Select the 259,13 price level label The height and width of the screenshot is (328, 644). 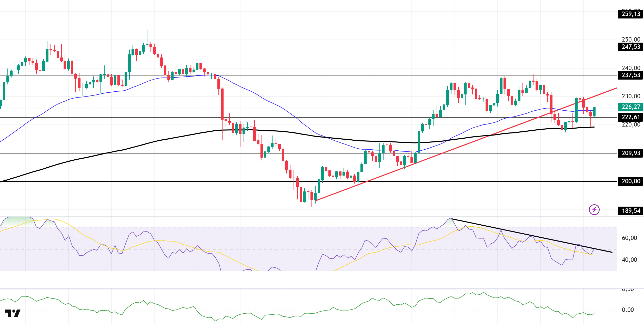pyautogui.click(x=630, y=14)
